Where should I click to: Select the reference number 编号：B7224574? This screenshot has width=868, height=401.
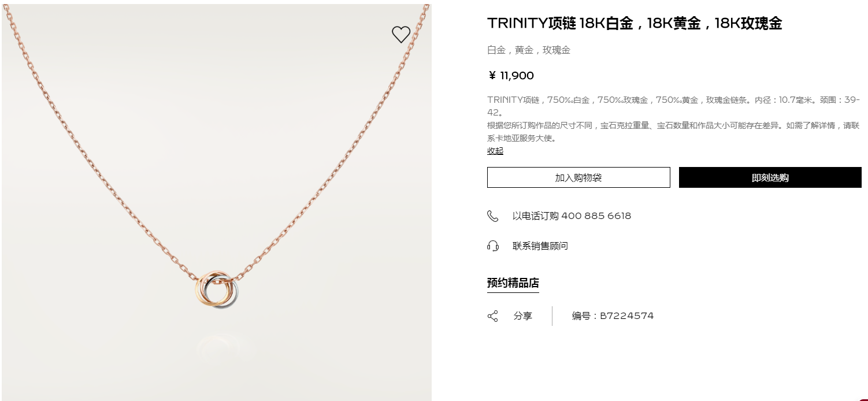613,316
